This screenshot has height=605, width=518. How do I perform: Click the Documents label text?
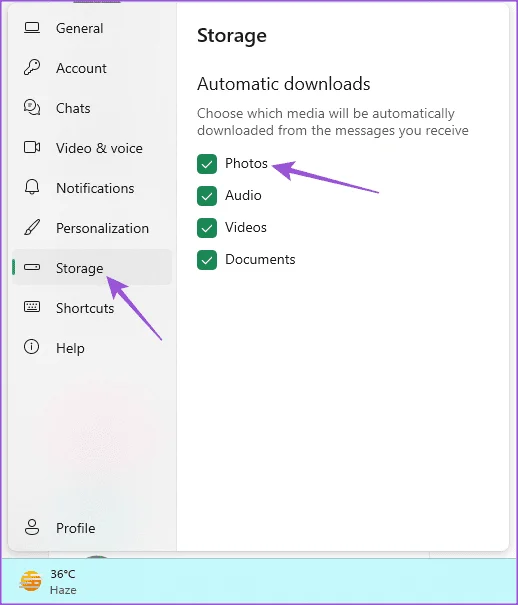[x=260, y=260]
